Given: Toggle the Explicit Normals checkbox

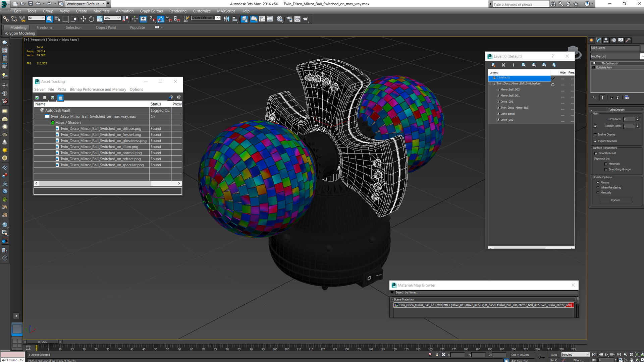Looking at the screenshot, I should (595, 141).
